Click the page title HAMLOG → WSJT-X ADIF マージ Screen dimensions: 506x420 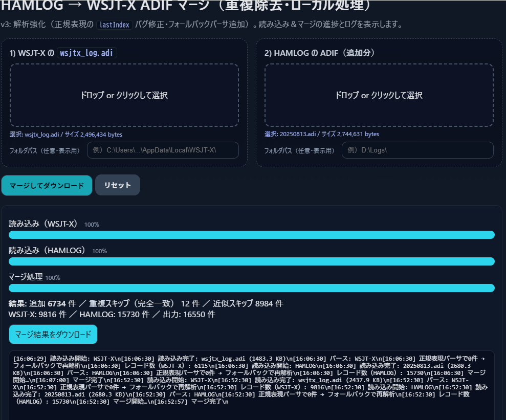(186, 6)
